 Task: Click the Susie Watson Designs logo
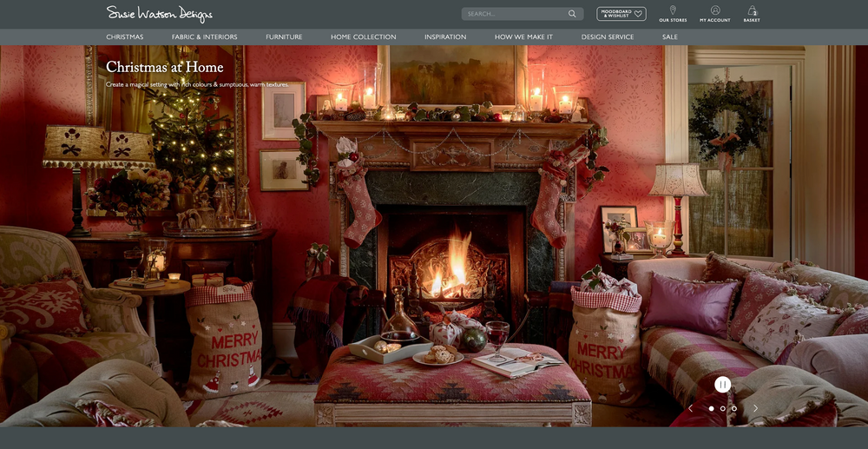click(x=160, y=14)
